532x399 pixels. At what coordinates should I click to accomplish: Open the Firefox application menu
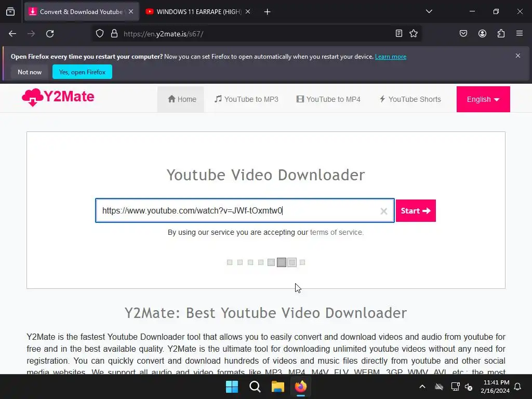(x=520, y=33)
